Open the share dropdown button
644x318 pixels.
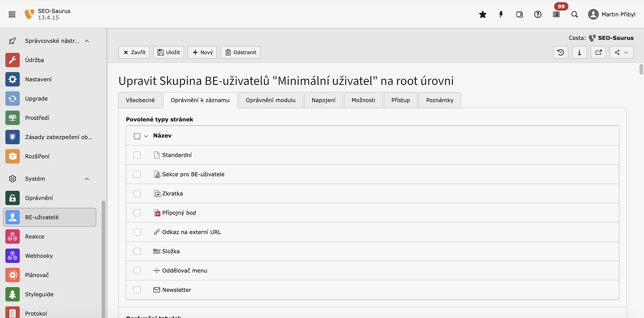point(621,53)
